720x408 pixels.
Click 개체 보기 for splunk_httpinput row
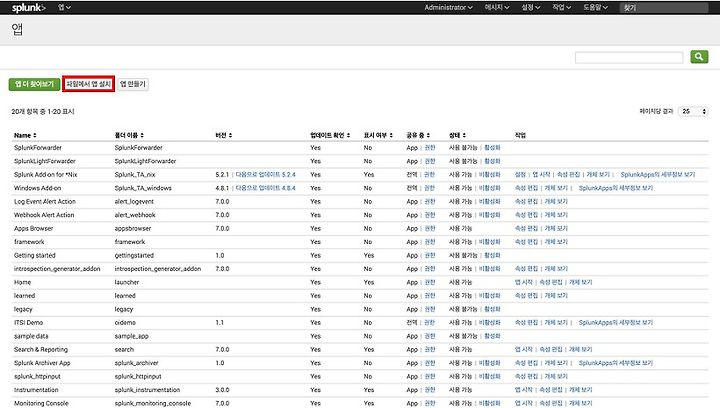556,377
